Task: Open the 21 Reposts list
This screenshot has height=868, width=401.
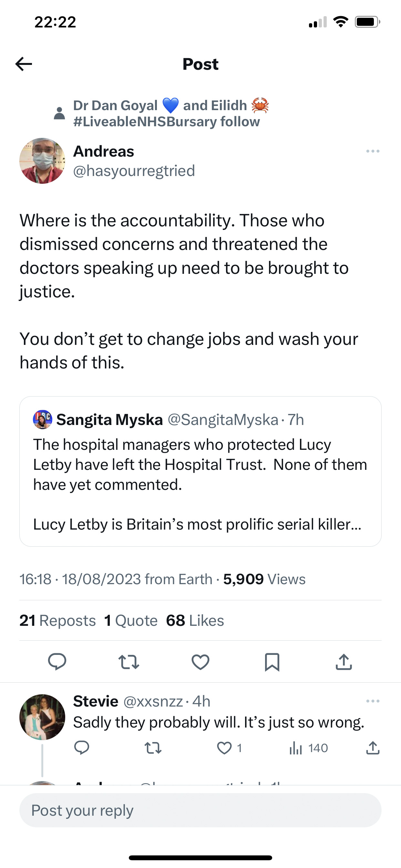Action: point(57,620)
